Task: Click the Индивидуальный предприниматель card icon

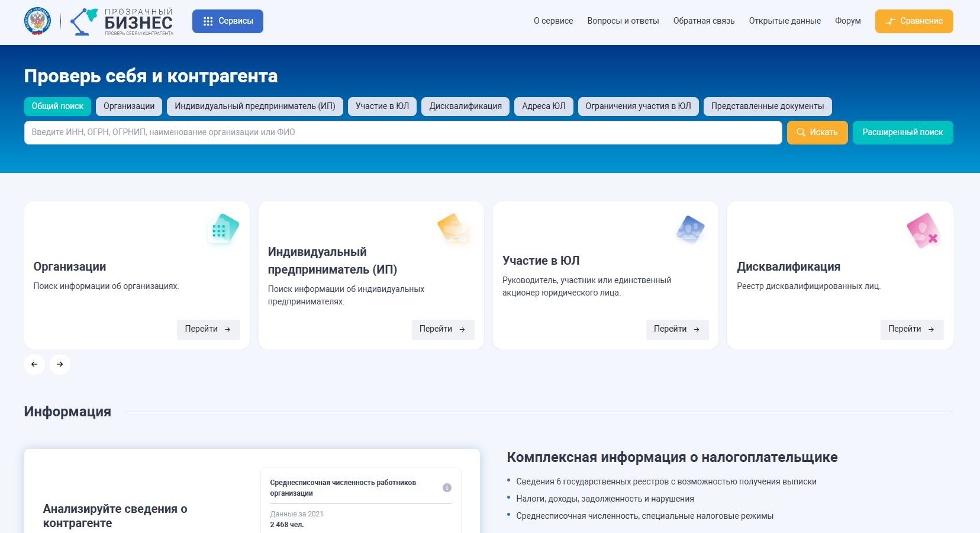Action: [452, 229]
